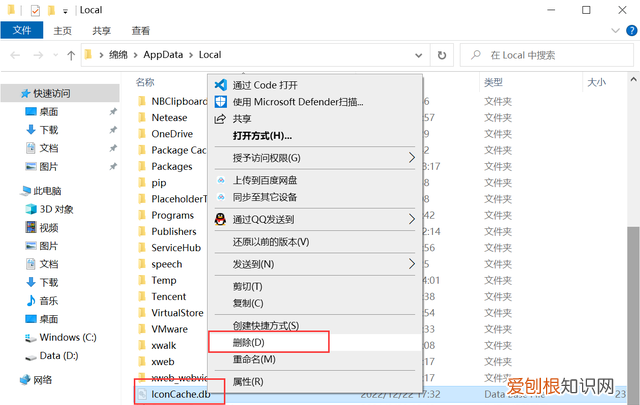The width and height of the screenshot is (640, 405).
Task: Click the share icon in context menu
Action: pyautogui.click(x=220, y=119)
